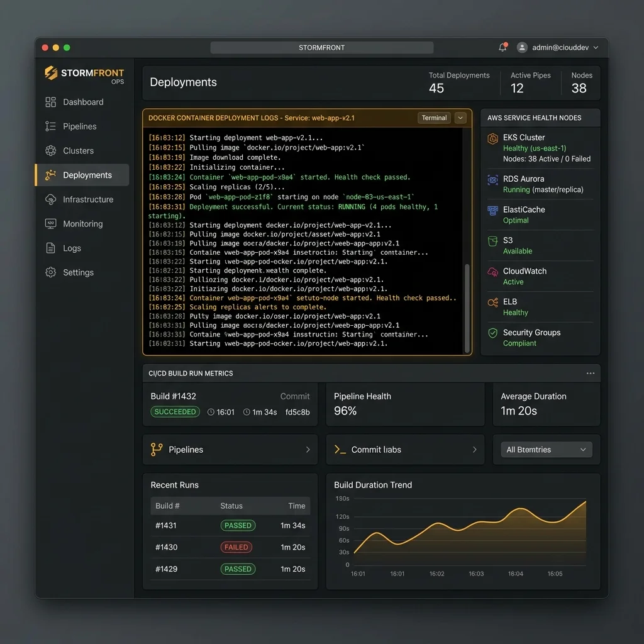Image resolution: width=644 pixels, height=644 pixels.
Task: Click the PASSED badge for build #1431
Action: click(238, 525)
